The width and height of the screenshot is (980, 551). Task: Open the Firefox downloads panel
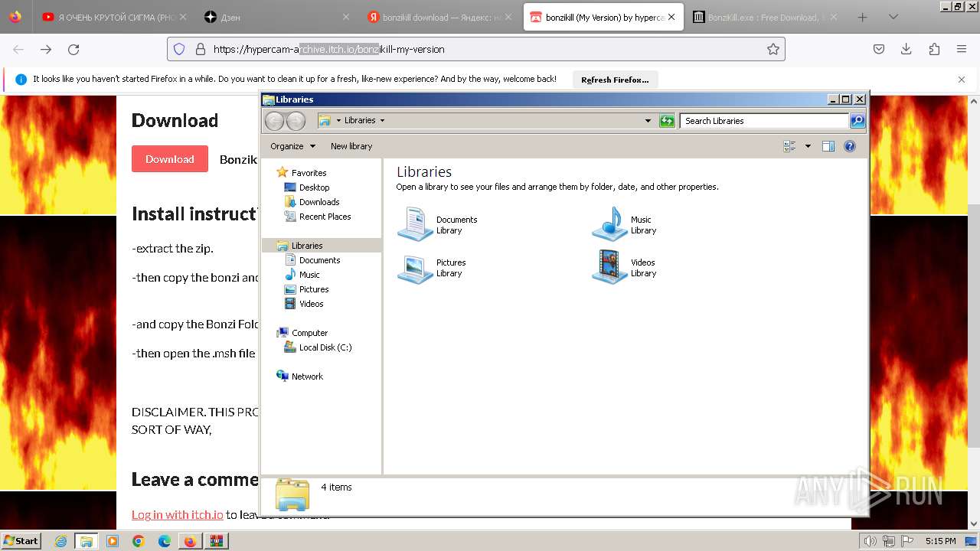[x=906, y=49]
